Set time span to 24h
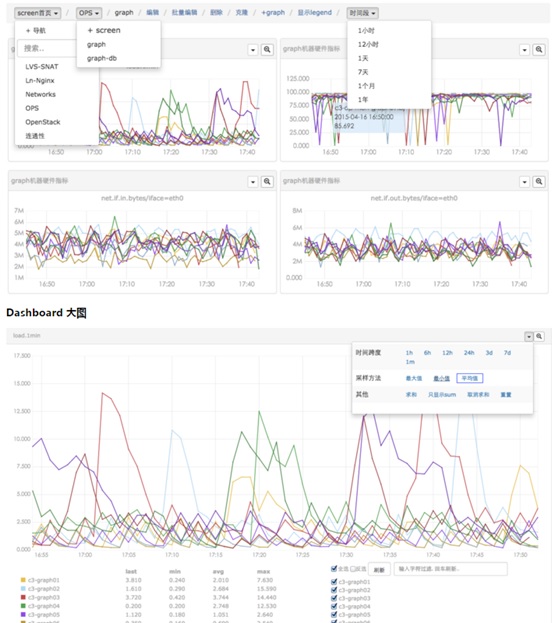 point(469,353)
